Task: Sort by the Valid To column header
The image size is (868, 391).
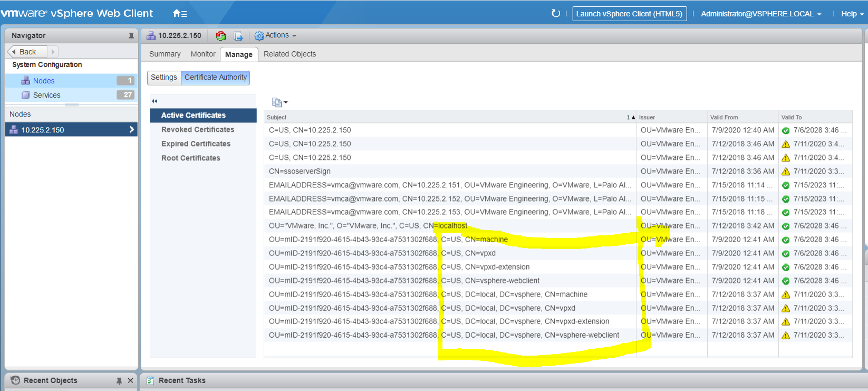Action: [x=815, y=117]
